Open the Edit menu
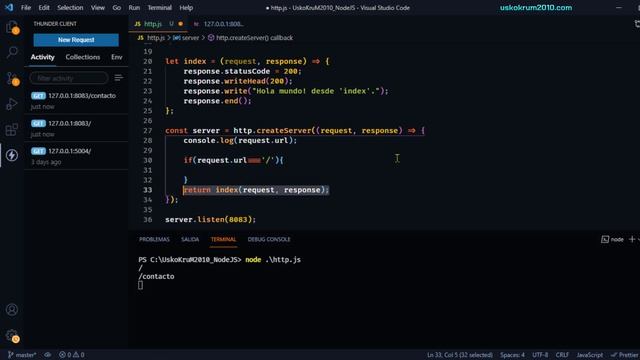This screenshot has height=360, width=640. 44,7
